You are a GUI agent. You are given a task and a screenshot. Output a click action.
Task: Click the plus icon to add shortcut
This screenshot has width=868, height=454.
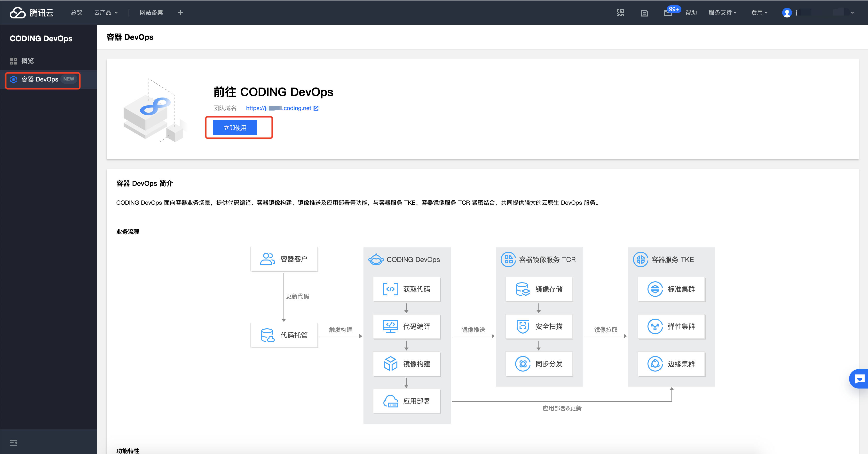coord(180,12)
